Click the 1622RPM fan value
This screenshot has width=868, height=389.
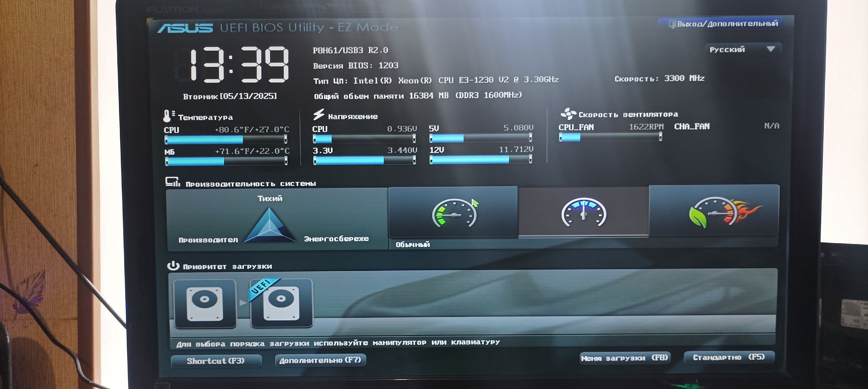[x=646, y=126]
